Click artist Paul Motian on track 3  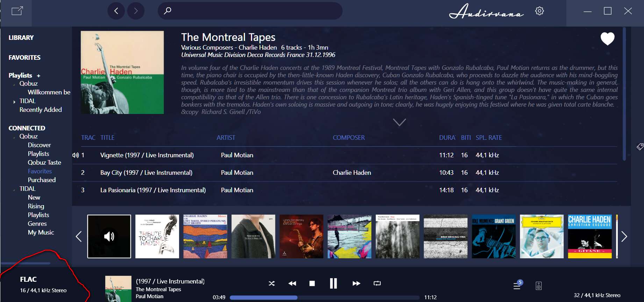coord(237,190)
